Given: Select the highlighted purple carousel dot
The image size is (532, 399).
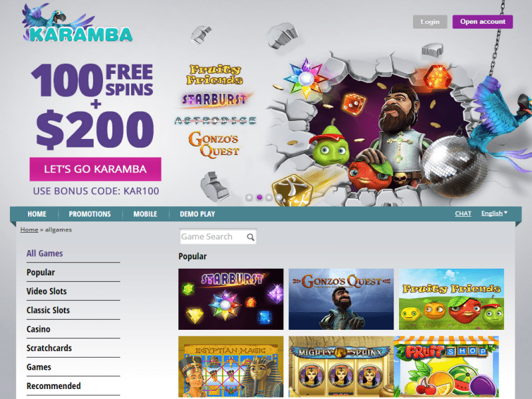Looking at the screenshot, I should click(259, 197).
